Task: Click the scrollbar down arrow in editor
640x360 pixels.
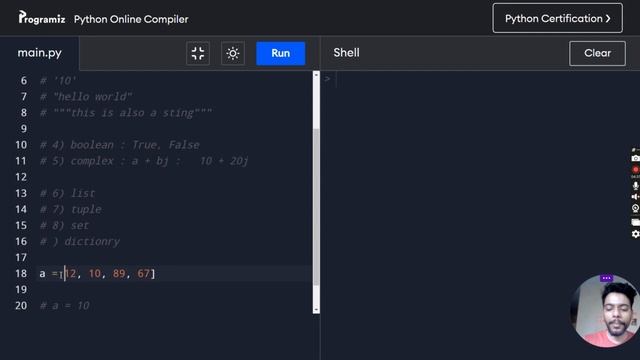Action: coord(316,310)
